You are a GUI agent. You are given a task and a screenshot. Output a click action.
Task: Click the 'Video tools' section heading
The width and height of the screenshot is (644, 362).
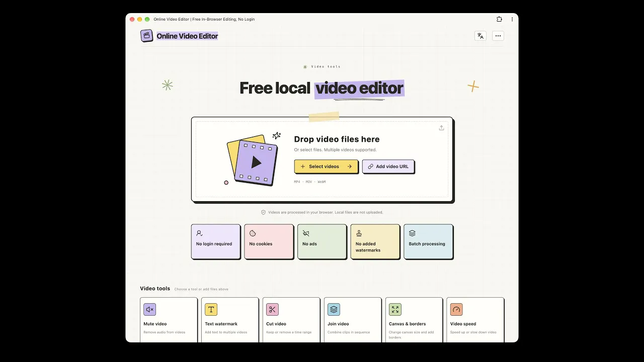(155, 289)
